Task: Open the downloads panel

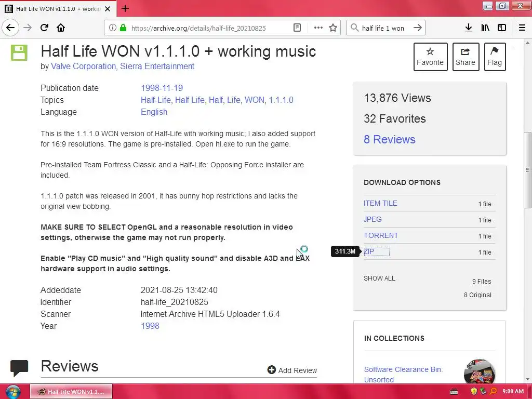Action: (469, 28)
